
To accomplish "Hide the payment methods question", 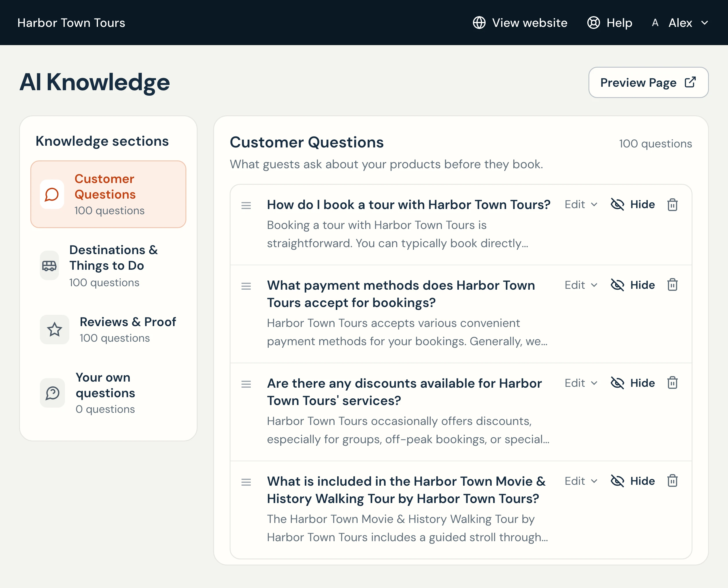I will tap(633, 285).
